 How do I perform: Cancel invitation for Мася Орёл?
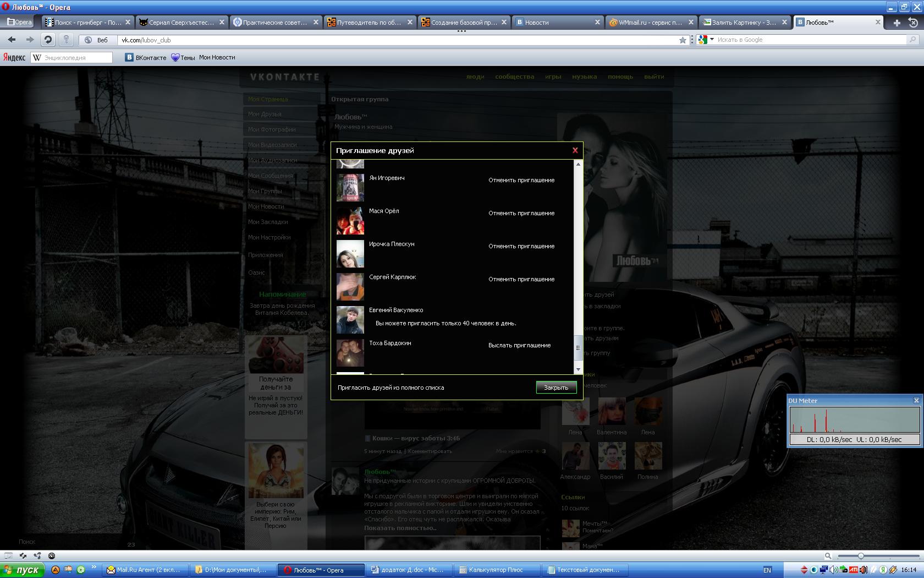click(x=521, y=213)
